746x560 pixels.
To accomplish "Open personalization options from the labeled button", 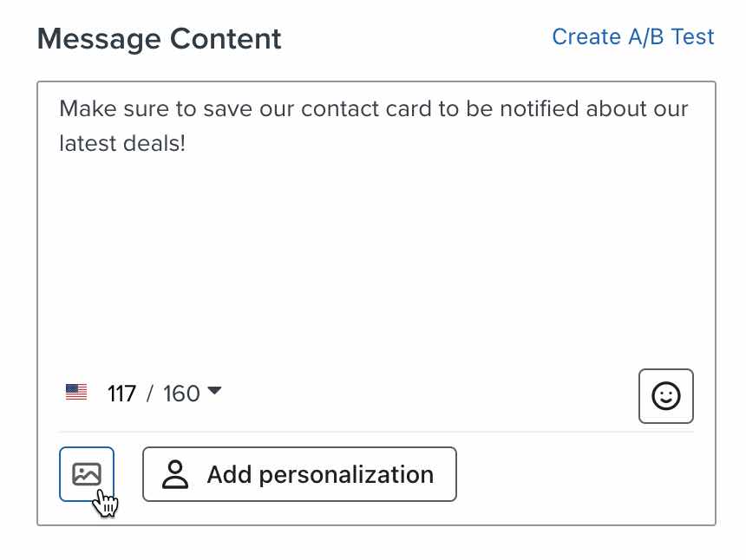I will (x=299, y=474).
